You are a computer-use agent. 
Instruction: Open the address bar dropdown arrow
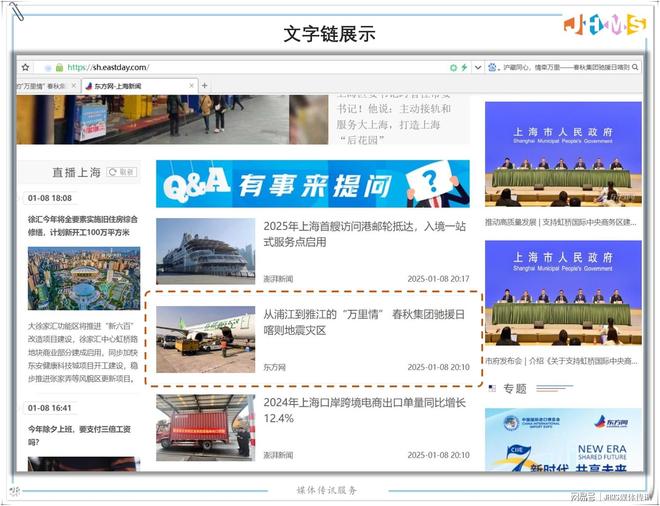[478, 67]
